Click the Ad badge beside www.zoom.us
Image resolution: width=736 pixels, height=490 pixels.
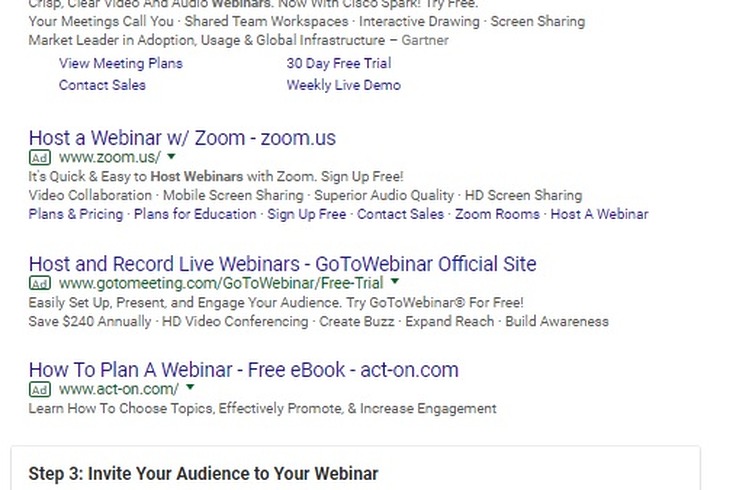point(39,158)
